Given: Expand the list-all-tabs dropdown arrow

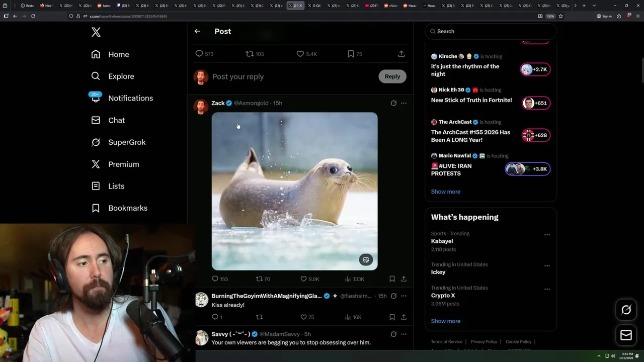Looking at the screenshot, I should [x=594, y=6].
